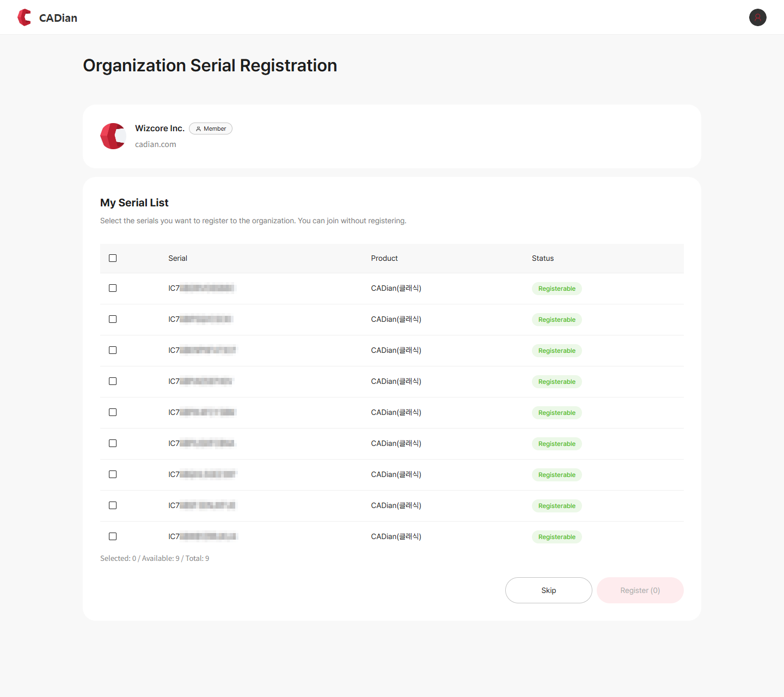Screen dimensions: 784x697
Task: Click the Wizcore Inc. organization logo
Action: coord(113,136)
